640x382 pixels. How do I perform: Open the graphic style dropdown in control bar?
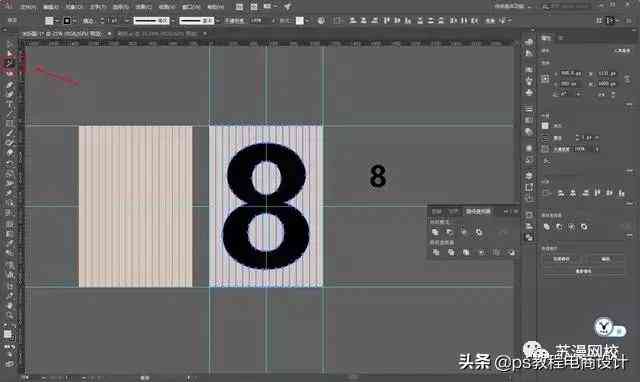point(307,20)
